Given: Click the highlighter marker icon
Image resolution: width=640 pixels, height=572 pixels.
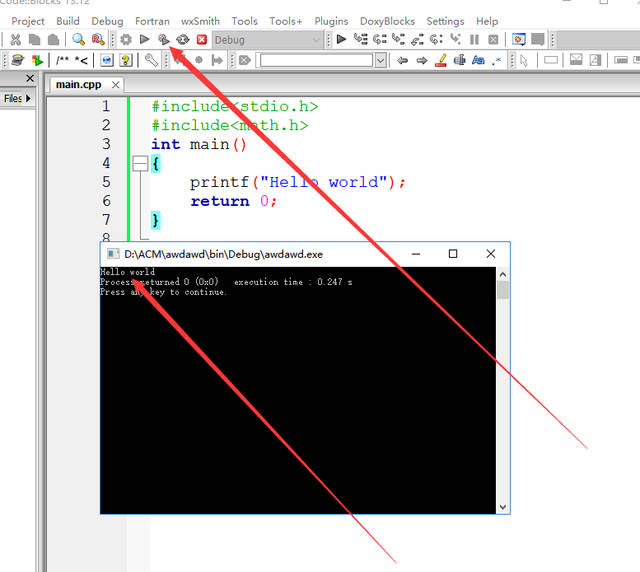Looking at the screenshot, I should [441, 60].
